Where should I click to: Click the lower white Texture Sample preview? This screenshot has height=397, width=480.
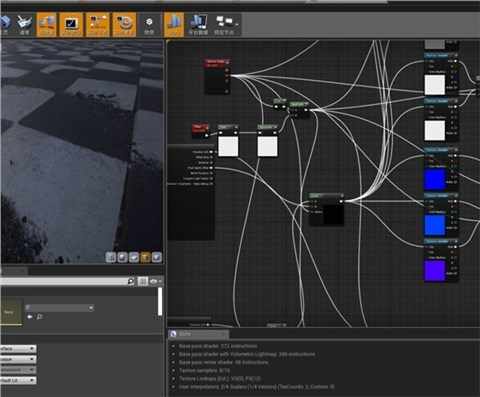point(435,130)
